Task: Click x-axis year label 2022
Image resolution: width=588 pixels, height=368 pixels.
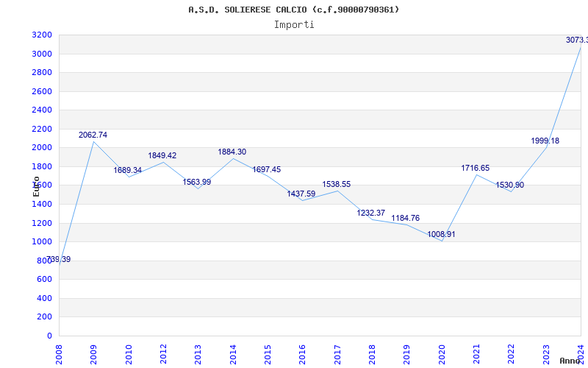Action: pyautogui.click(x=511, y=355)
